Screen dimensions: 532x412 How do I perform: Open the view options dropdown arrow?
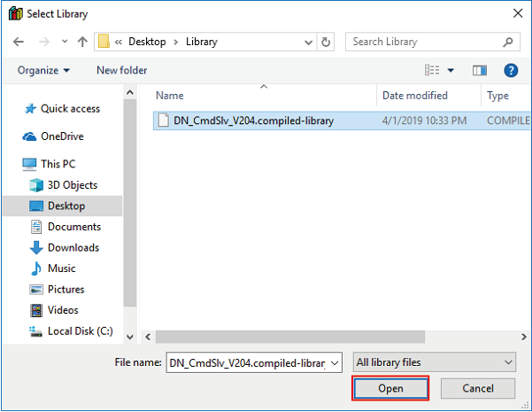coord(451,70)
